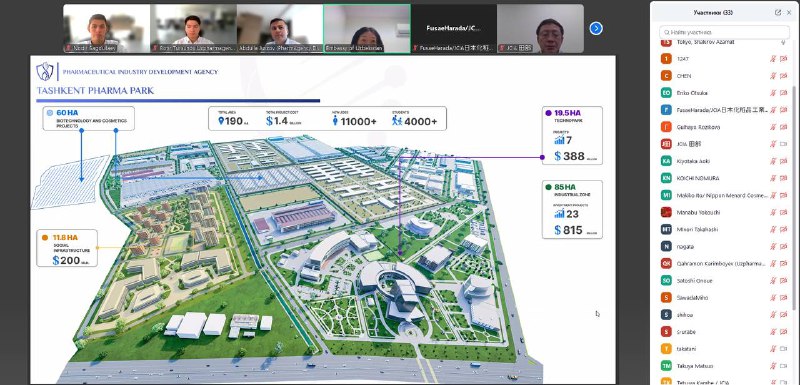Click the participant search field
The height and width of the screenshot is (385, 800).
[x=724, y=32]
